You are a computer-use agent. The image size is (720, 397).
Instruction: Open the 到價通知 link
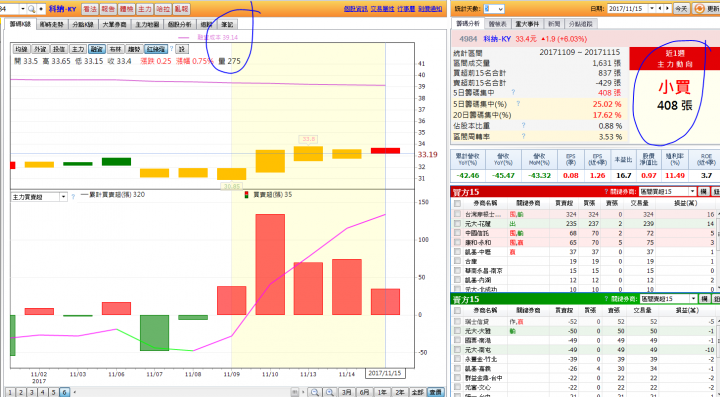430,9
